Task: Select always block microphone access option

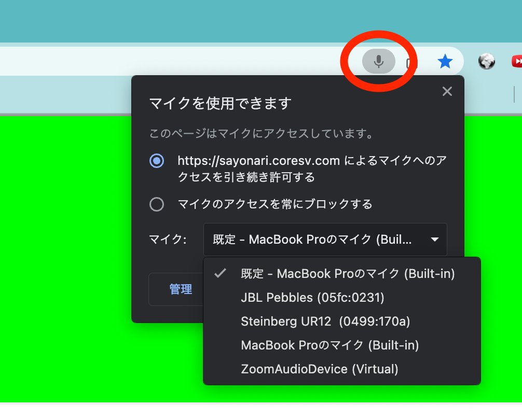Action: [157, 204]
